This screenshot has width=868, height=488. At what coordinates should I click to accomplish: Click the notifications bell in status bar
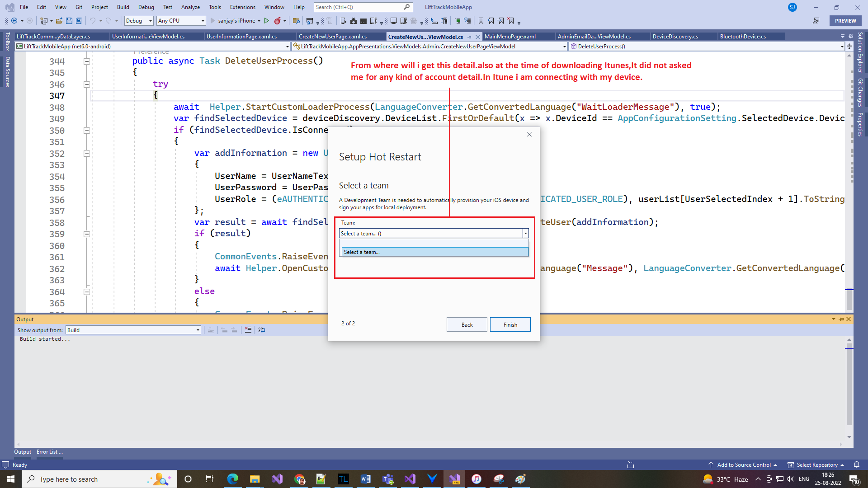pyautogui.click(x=857, y=465)
